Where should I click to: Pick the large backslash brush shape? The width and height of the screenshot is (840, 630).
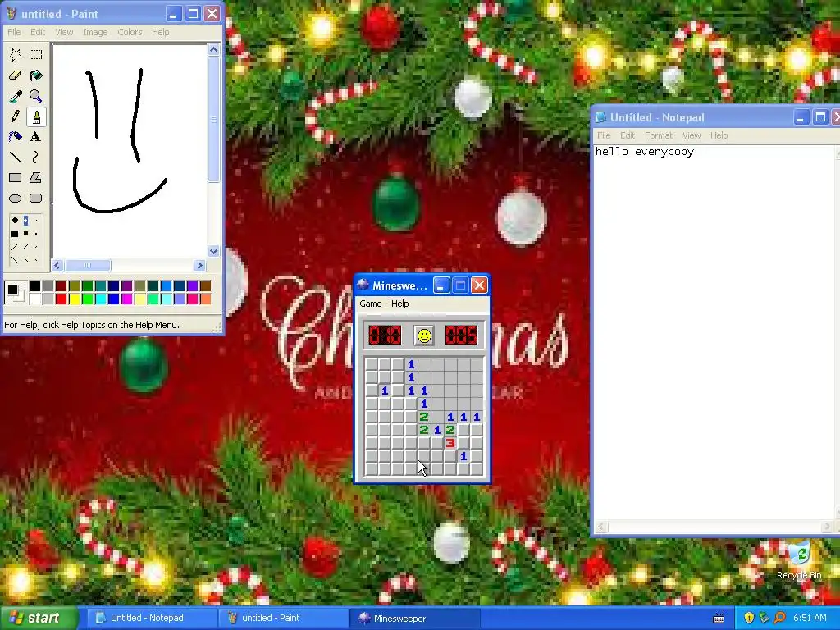click(x=15, y=260)
